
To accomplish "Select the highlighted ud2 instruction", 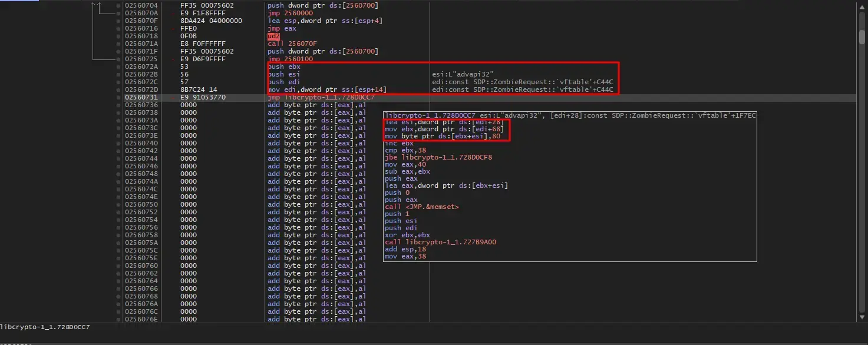I will pyautogui.click(x=273, y=36).
